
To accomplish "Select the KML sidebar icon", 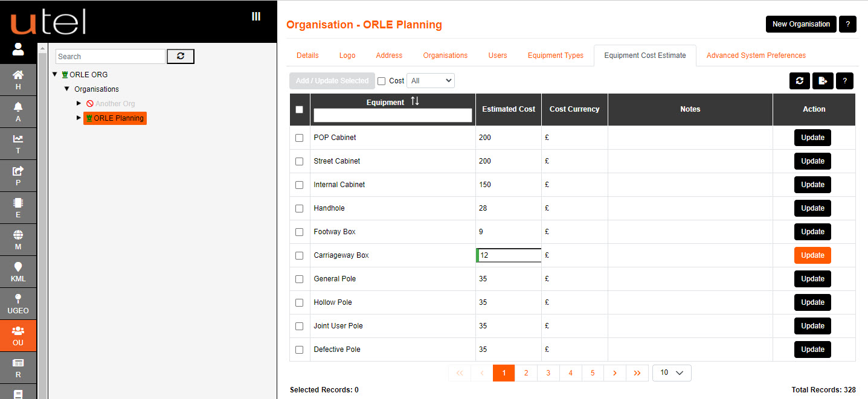I will (18, 271).
